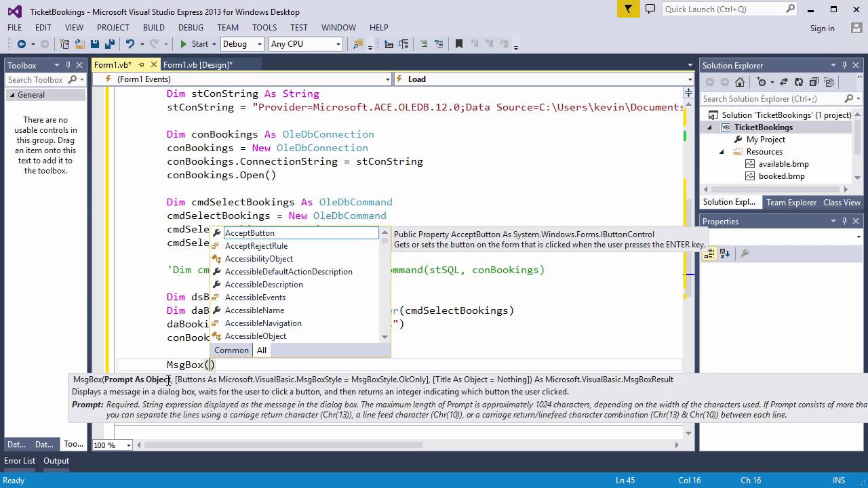Open the PROJECT menu
This screenshot has width=868, height=488.
tap(113, 27)
